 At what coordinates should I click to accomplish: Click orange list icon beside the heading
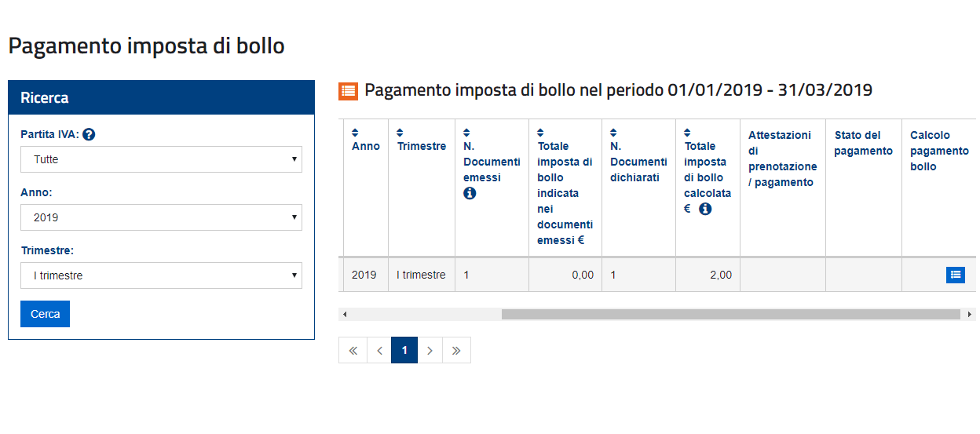pos(348,91)
